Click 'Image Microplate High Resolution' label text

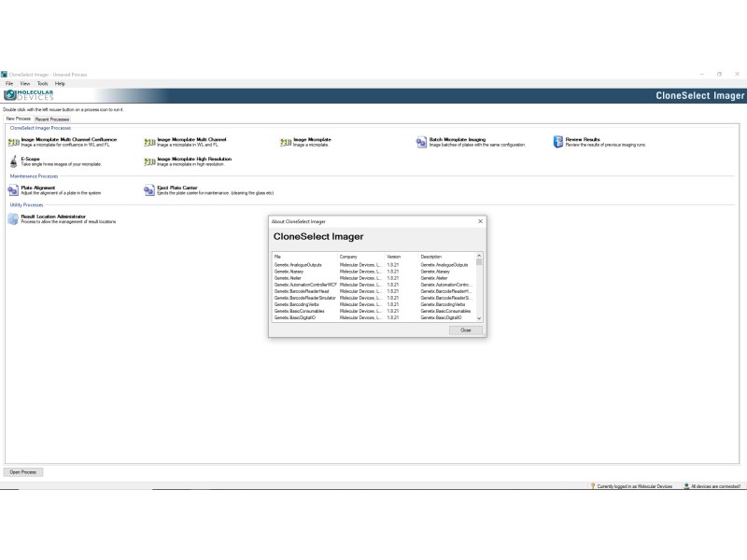[x=194, y=159]
